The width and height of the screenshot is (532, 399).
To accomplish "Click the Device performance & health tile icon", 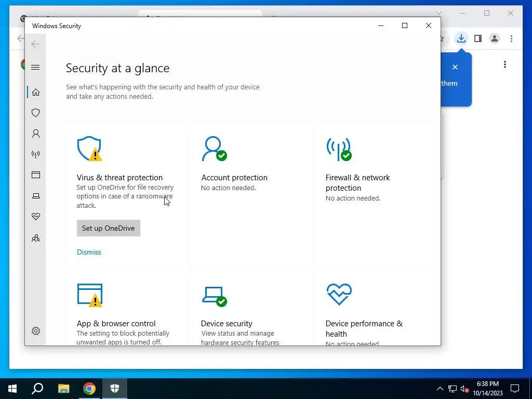I will (x=339, y=294).
